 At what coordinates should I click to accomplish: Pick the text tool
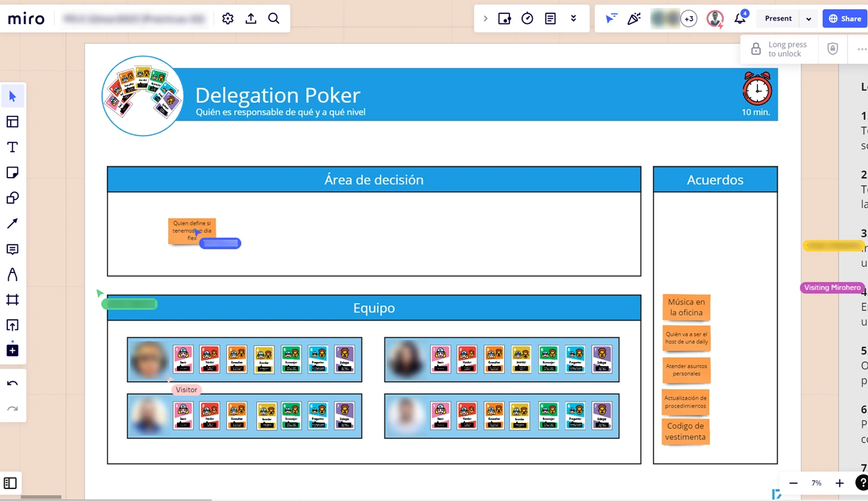click(12, 146)
